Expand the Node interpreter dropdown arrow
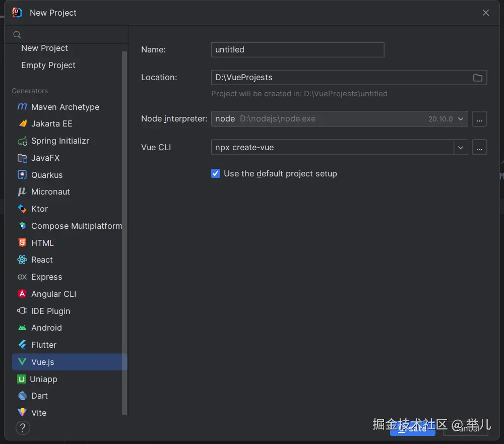The width and height of the screenshot is (504, 444). (x=461, y=119)
